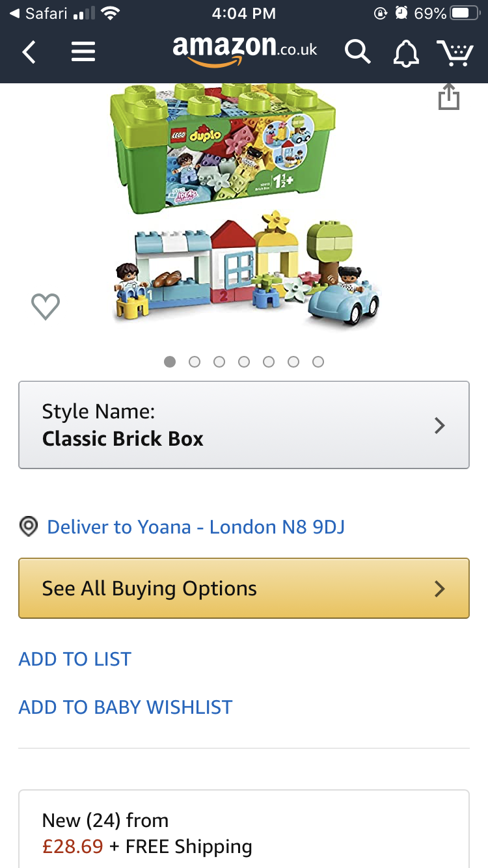The width and height of the screenshot is (488, 868).
Task: Tap the search magnifier icon
Action: click(x=357, y=51)
